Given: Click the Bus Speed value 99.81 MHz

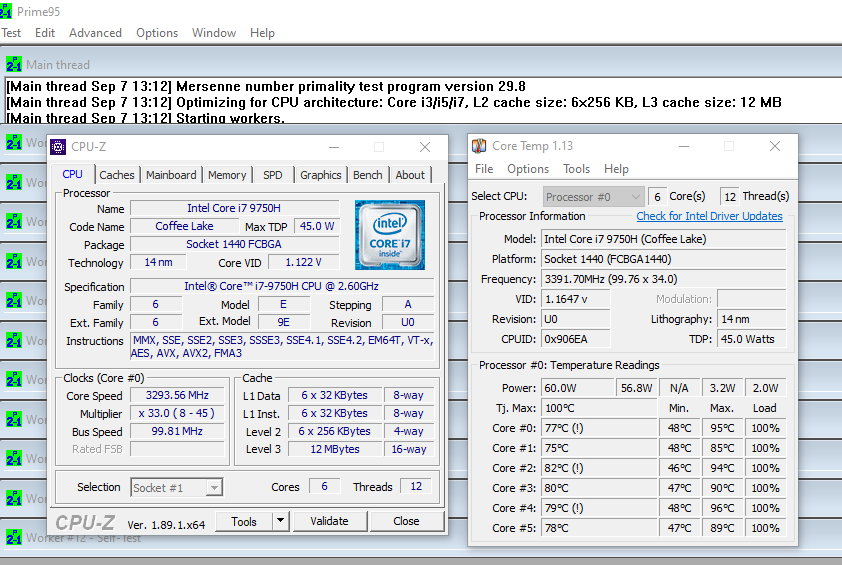Looking at the screenshot, I should click(177, 431).
